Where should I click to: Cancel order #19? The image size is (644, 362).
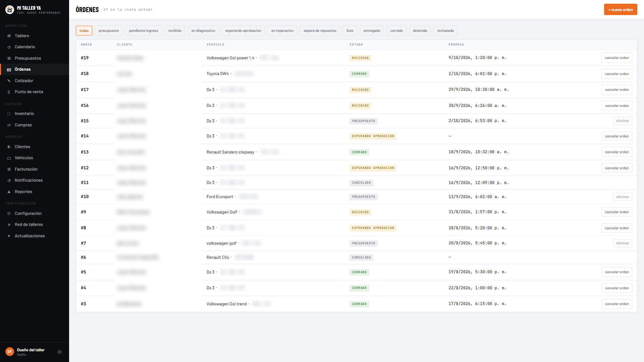[617, 58]
